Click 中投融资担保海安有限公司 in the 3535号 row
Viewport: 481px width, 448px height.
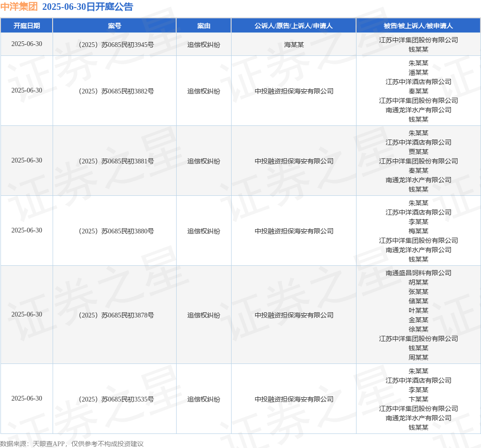coord(294,399)
